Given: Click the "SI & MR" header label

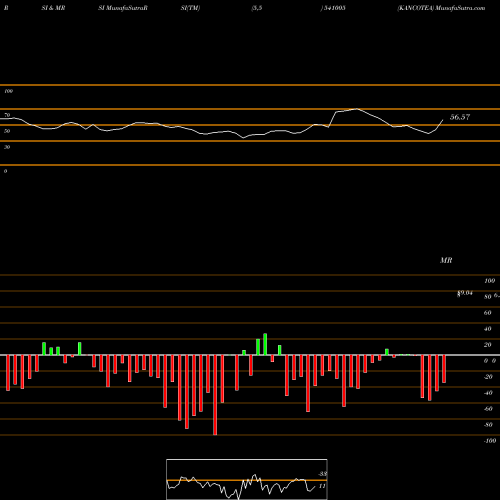Looking at the screenshot, I should pos(53,8).
